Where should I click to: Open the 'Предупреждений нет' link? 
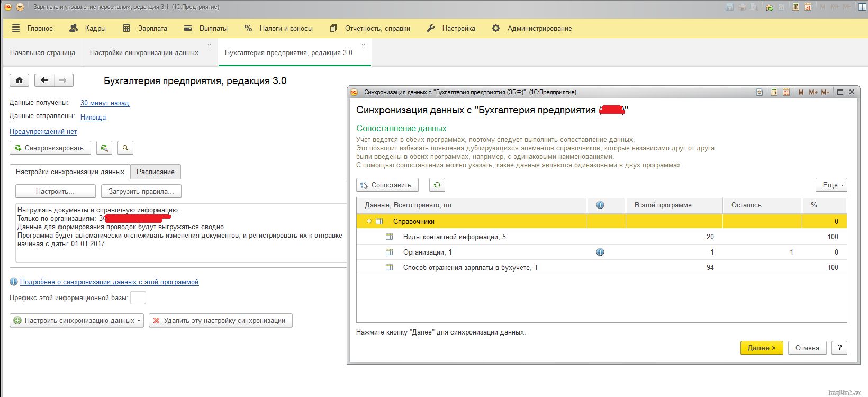click(x=43, y=132)
